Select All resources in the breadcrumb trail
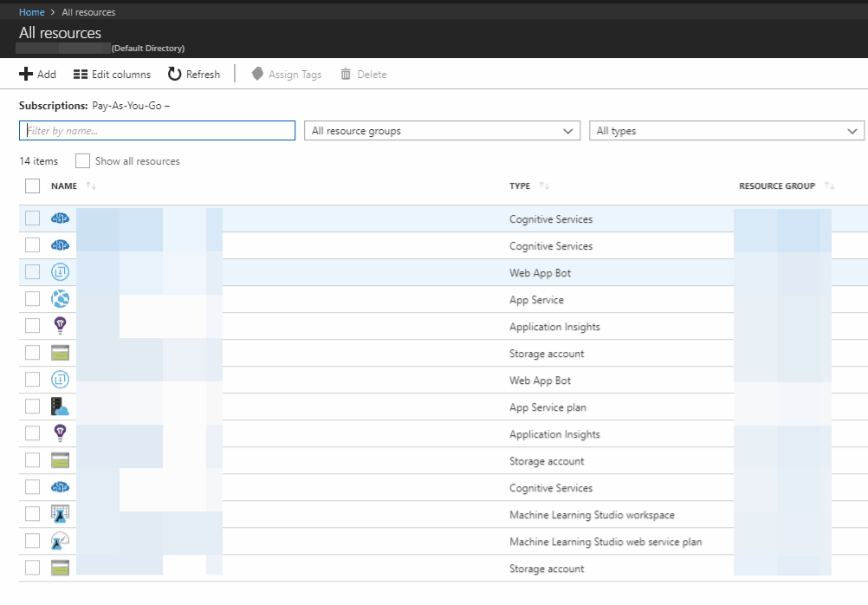This screenshot has width=868, height=605. [88, 12]
